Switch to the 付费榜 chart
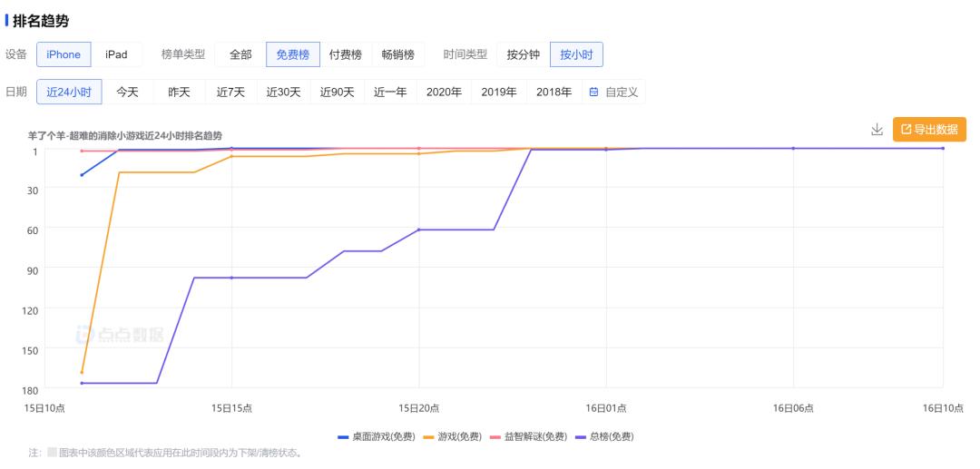 tap(346, 54)
